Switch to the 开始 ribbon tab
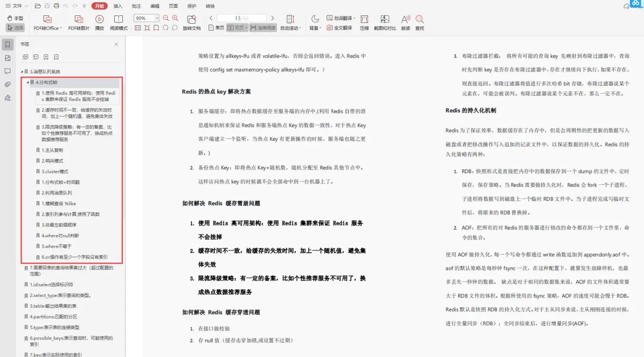This screenshot has width=644, height=357. pos(100,6)
